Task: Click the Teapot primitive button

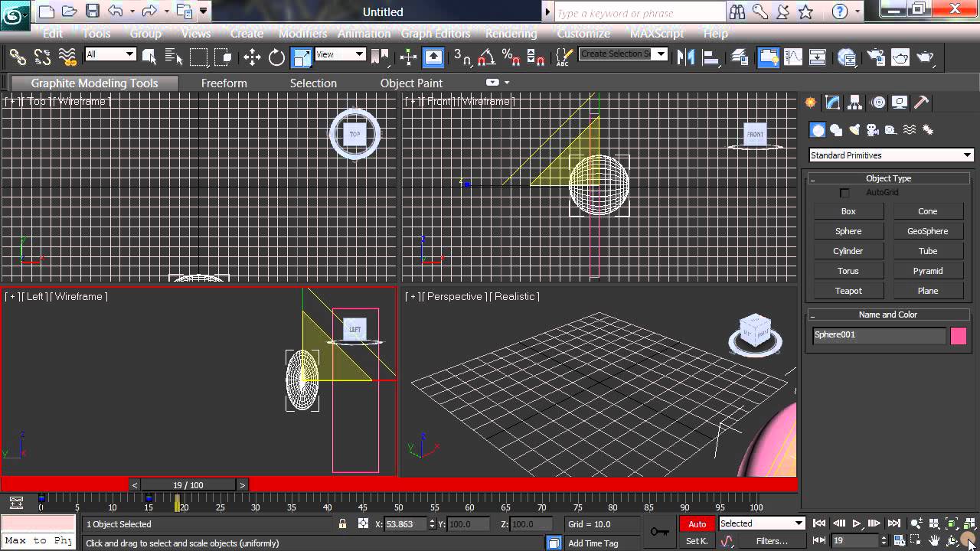Action: [848, 291]
